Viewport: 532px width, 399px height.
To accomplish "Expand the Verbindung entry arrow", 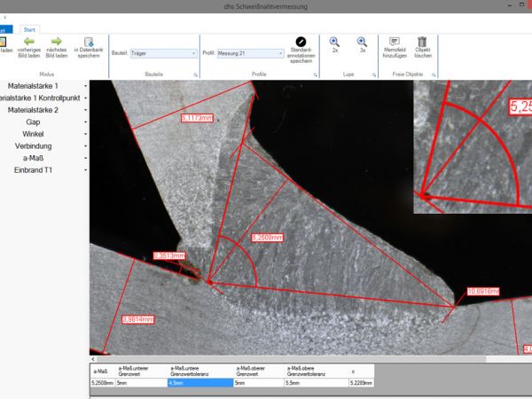I will click(85, 146).
